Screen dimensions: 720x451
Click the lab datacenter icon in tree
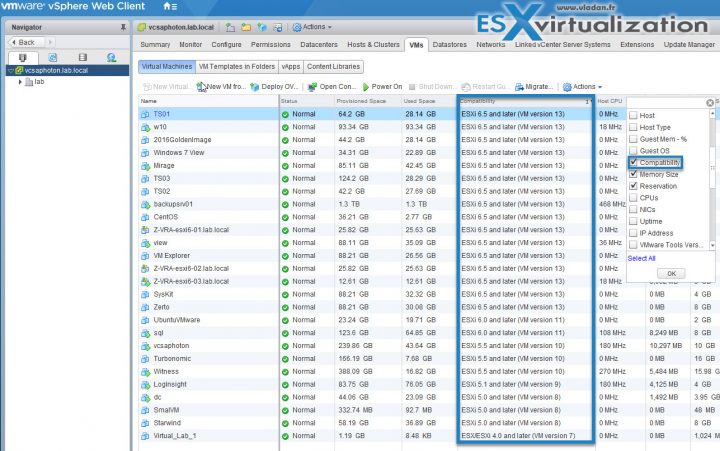[29, 82]
